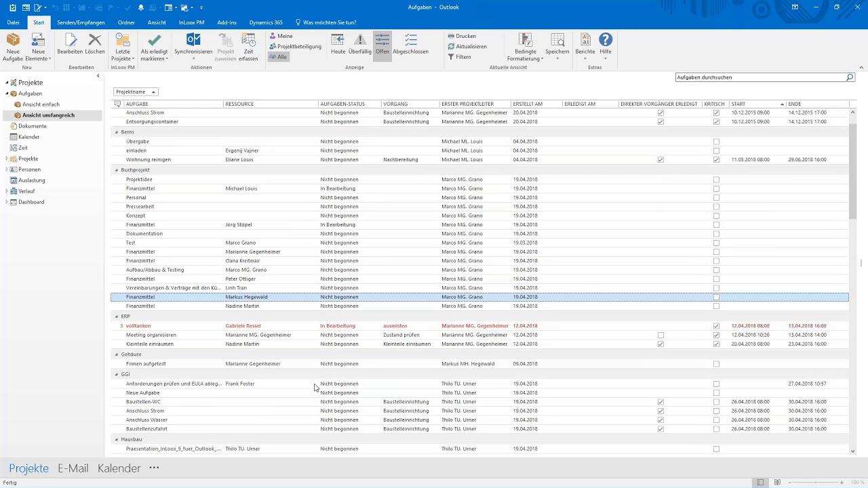Switch to the Ansicht tab
The height and width of the screenshot is (488, 868).
click(157, 22)
